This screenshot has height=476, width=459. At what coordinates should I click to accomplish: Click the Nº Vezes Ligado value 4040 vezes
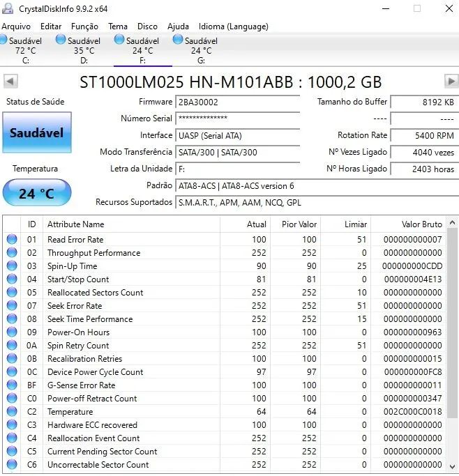424,152
